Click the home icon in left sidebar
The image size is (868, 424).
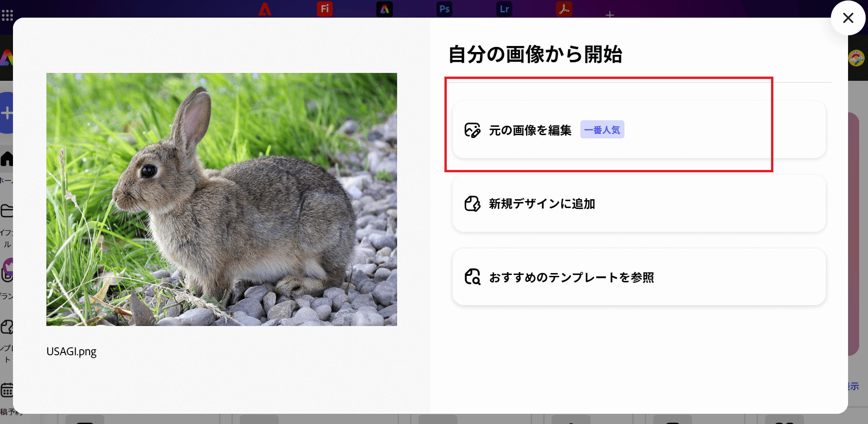click(6, 159)
